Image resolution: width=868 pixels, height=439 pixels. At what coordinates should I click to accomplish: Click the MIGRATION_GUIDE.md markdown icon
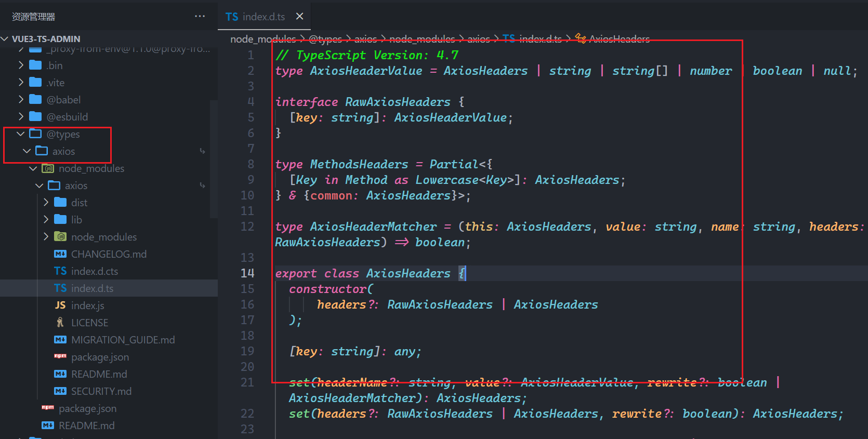pos(60,339)
